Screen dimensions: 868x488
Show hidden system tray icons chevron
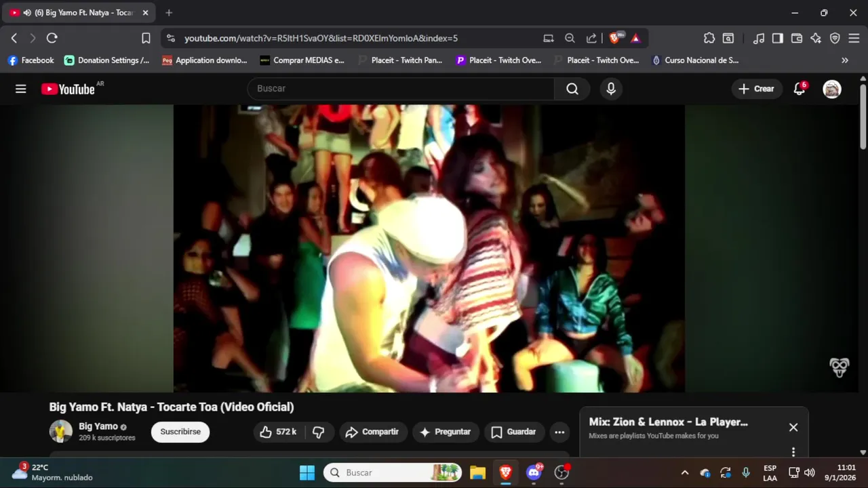pos(685,472)
